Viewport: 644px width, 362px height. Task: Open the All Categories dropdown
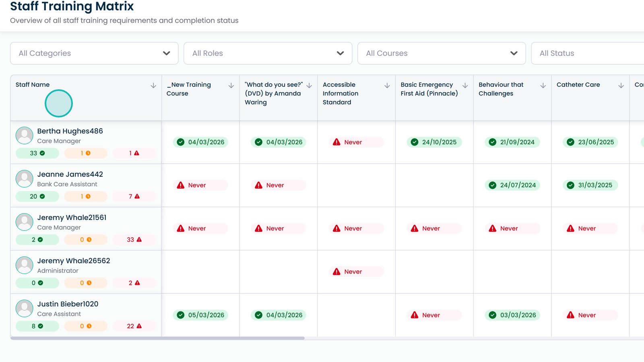click(94, 53)
